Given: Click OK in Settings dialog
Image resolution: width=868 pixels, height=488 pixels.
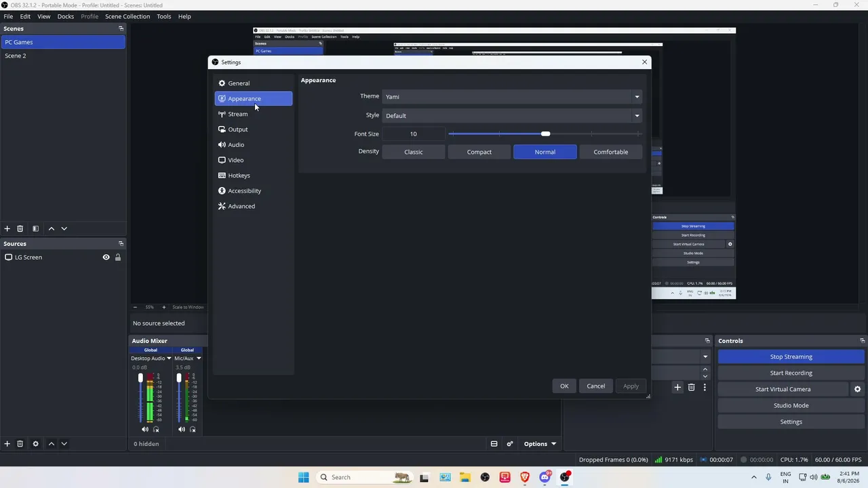Looking at the screenshot, I should point(564,386).
